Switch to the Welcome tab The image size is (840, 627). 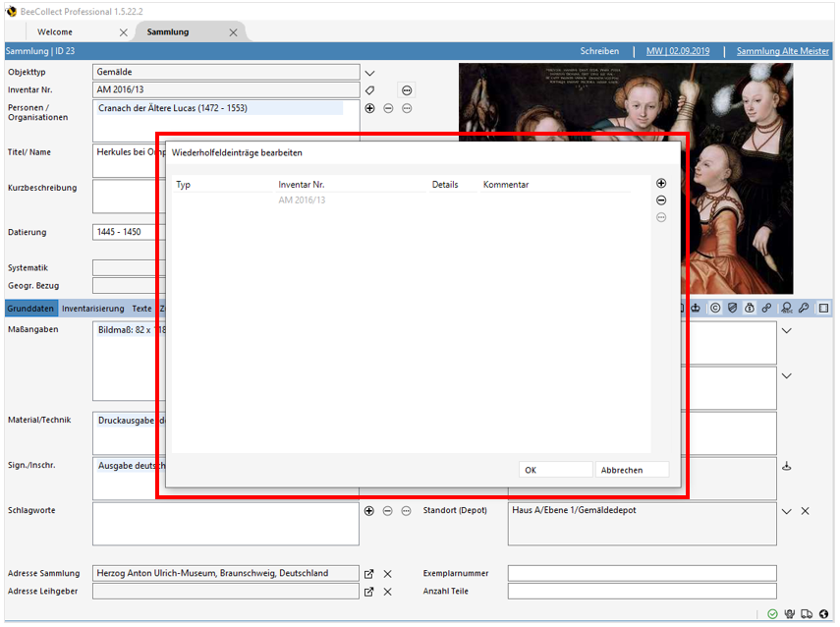pos(55,32)
